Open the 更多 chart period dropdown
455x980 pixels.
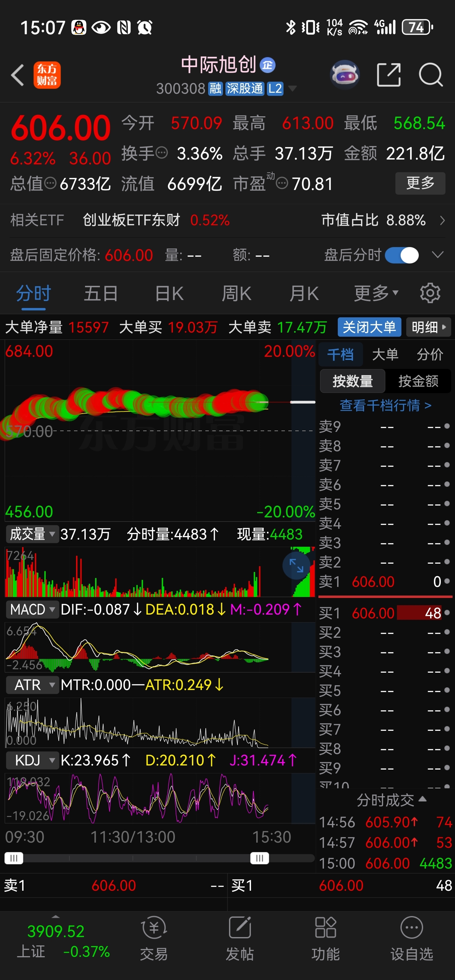(x=376, y=293)
